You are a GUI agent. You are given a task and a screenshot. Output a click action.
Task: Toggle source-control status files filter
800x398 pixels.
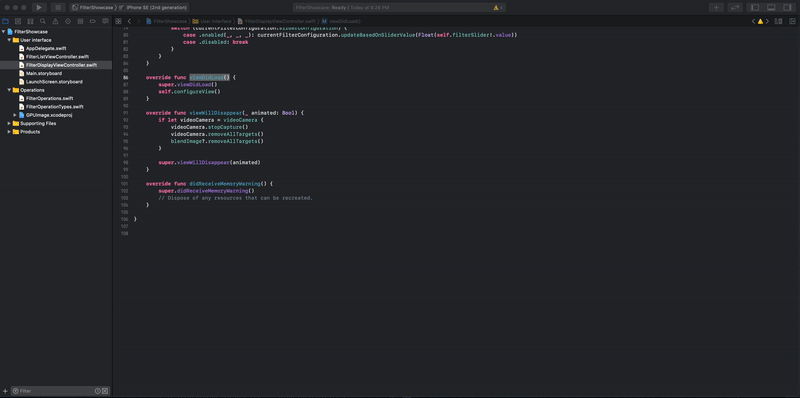coord(105,391)
